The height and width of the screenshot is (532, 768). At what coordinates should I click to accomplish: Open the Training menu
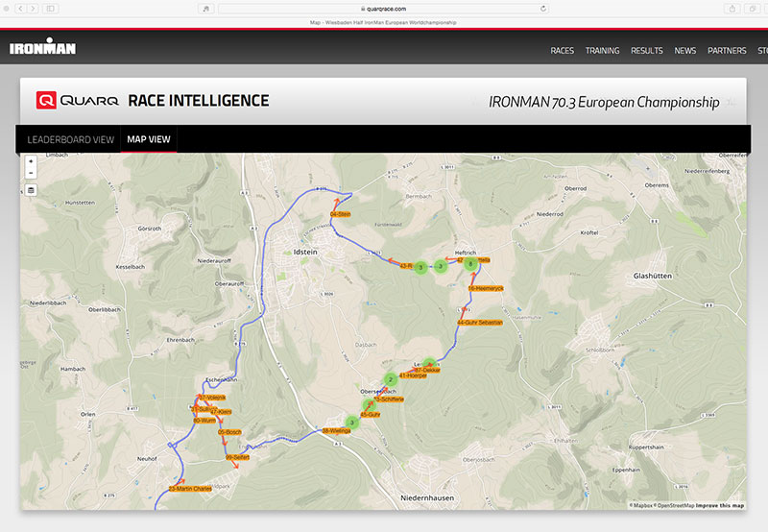click(x=603, y=51)
